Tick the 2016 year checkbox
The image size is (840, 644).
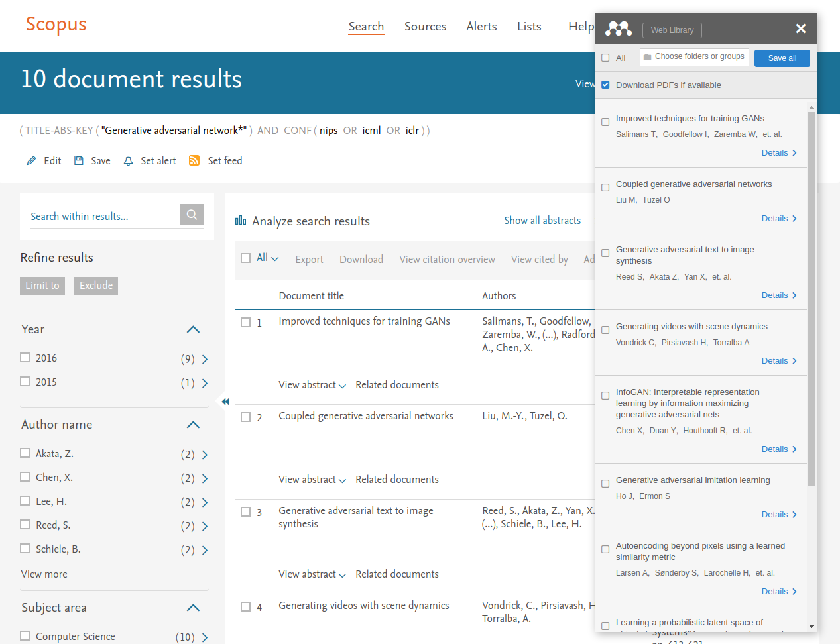(x=25, y=358)
